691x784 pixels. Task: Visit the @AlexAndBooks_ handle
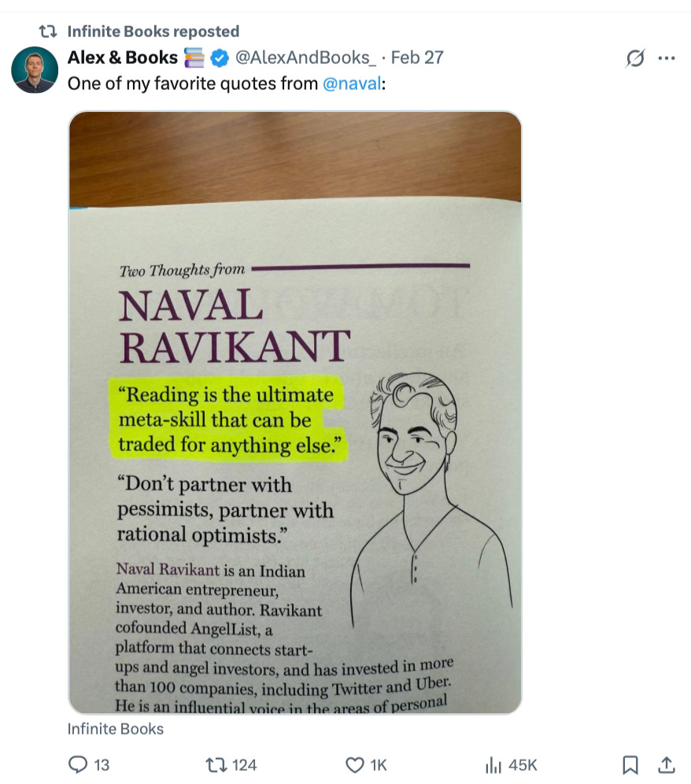(x=305, y=57)
